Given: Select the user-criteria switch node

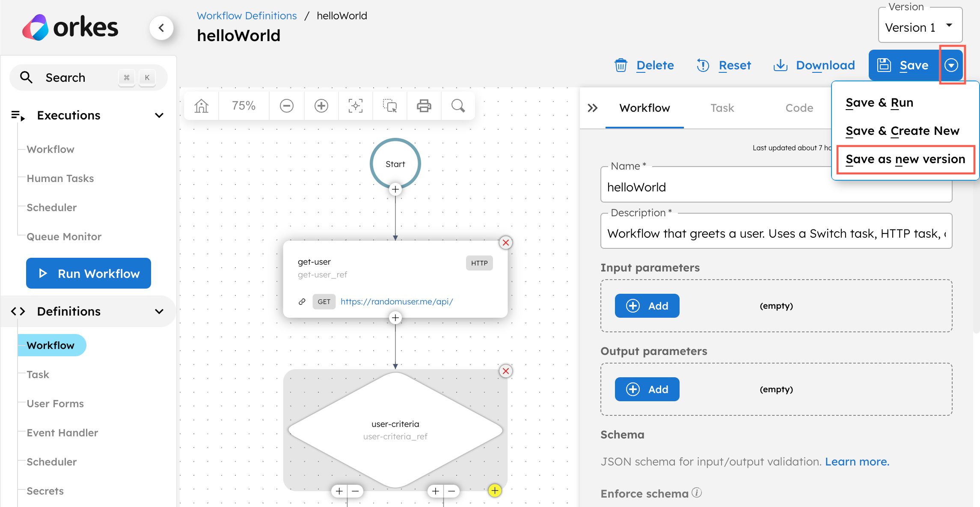Looking at the screenshot, I should 395,430.
